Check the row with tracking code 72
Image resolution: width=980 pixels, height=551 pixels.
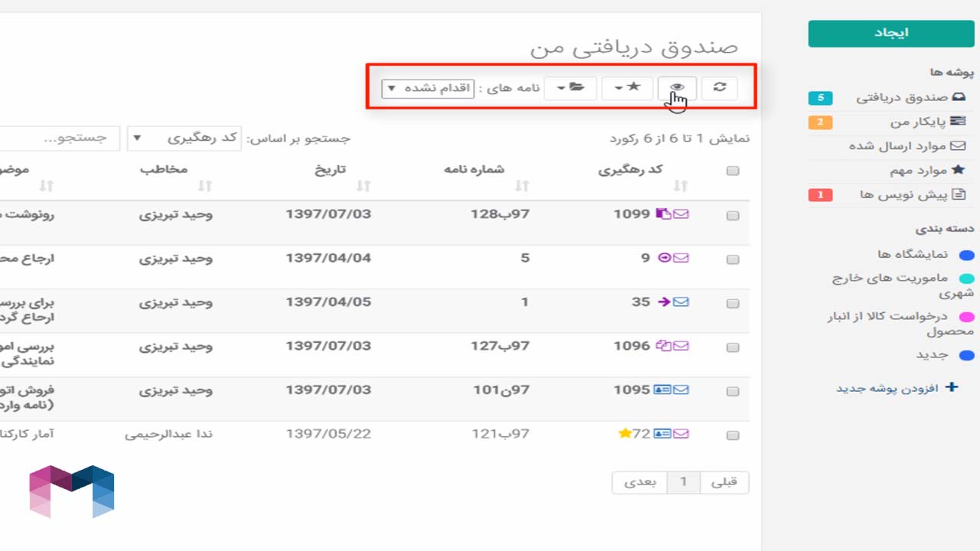(733, 435)
